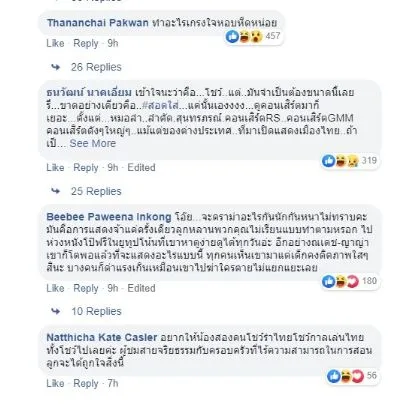Reply to Thananchai Pakwan's comment
This screenshot has height=410, width=420.
86,43
